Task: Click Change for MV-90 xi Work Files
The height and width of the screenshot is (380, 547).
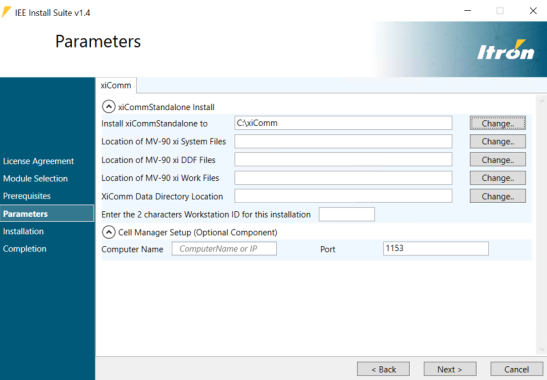Action: pyautogui.click(x=497, y=178)
